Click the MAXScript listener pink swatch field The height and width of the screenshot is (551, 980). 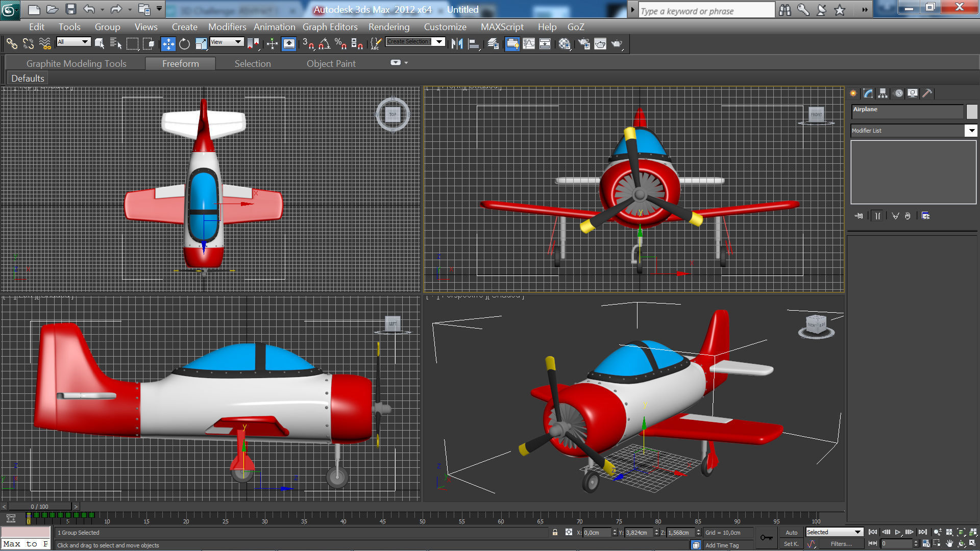pyautogui.click(x=26, y=533)
